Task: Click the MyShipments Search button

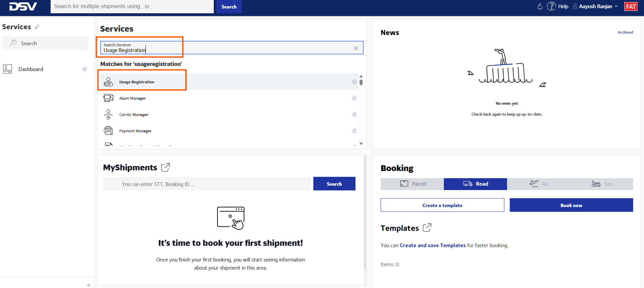Action: tap(334, 184)
